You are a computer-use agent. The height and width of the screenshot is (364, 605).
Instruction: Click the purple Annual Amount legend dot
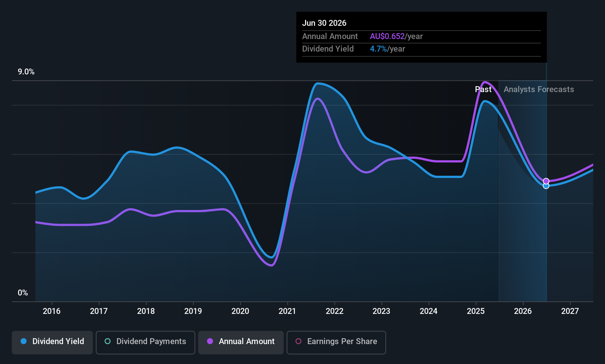click(210, 341)
